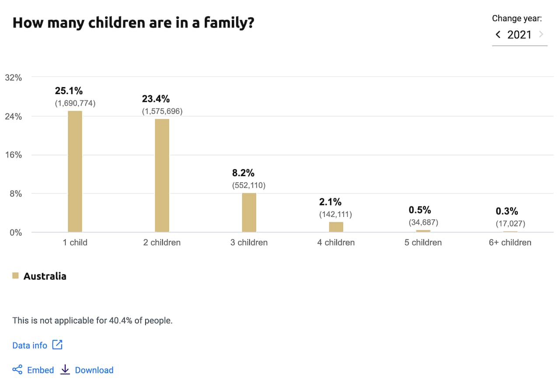Click the 3 children bar
The height and width of the screenshot is (392, 560).
point(249,212)
